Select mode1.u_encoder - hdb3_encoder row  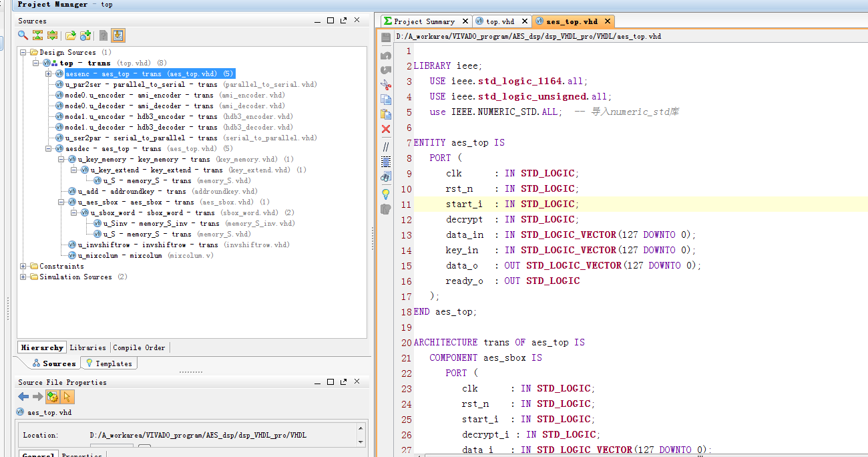click(x=174, y=116)
